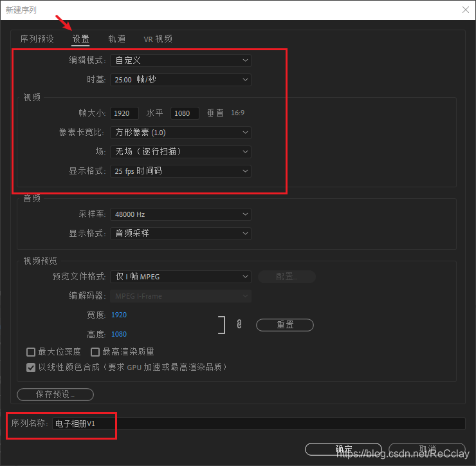476x466 pixels.
Task: Switch to VR 视频 tab
Action: tap(158, 39)
